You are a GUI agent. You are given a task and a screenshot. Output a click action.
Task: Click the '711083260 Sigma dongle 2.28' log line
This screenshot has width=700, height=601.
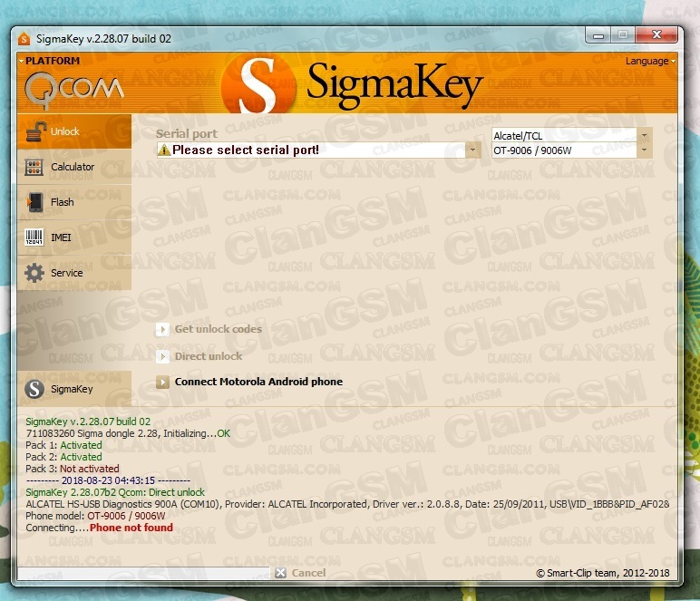[128, 433]
